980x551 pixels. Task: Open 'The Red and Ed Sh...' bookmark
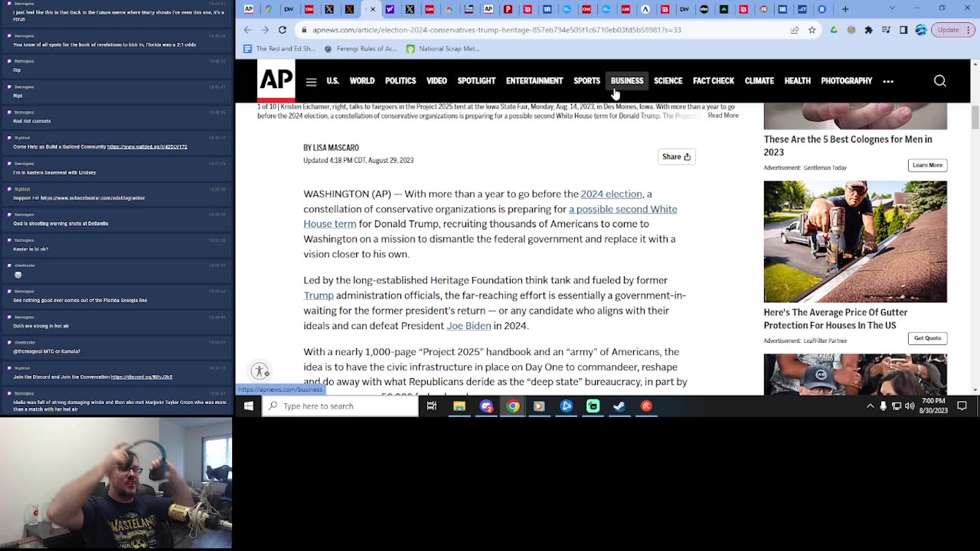(x=279, y=49)
